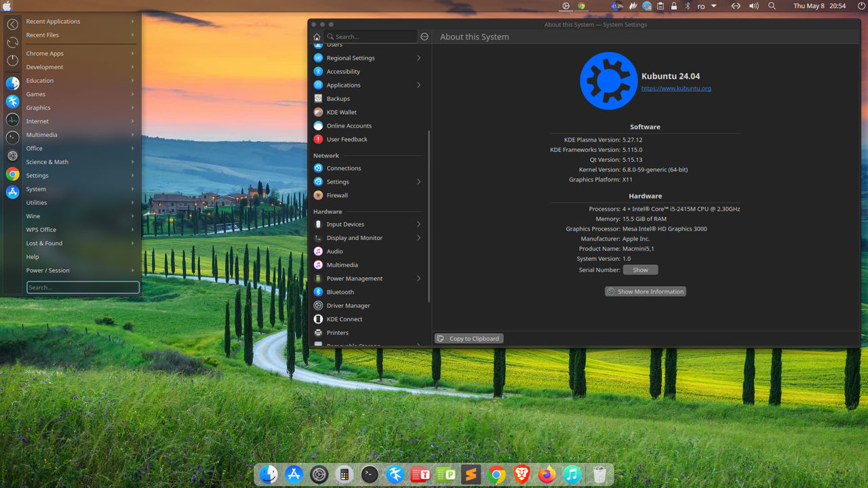868x488 pixels.
Task: Click the date and time clock in the top panel
Action: pyautogui.click(x=819, y=6)
